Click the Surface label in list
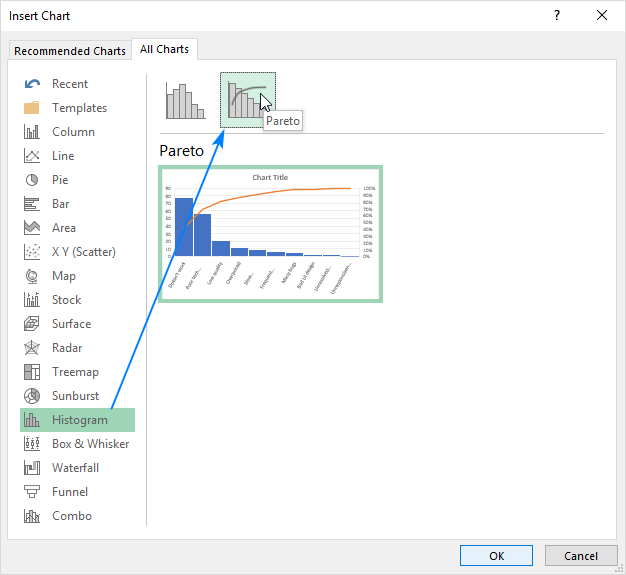 (x=72, y=324)
